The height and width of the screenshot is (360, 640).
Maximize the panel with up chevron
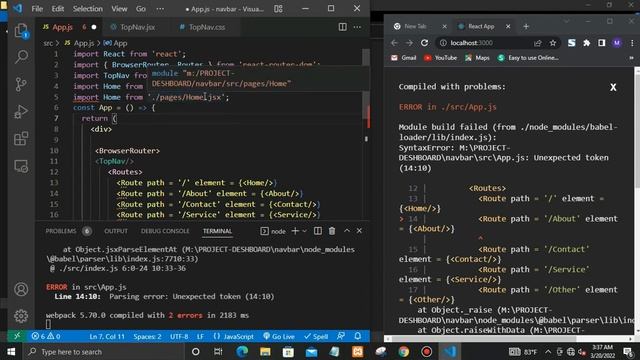347,231
